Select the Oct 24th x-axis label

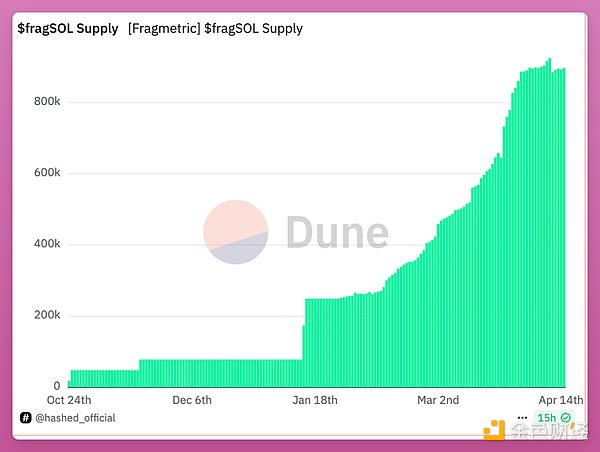tap(68, 400)
